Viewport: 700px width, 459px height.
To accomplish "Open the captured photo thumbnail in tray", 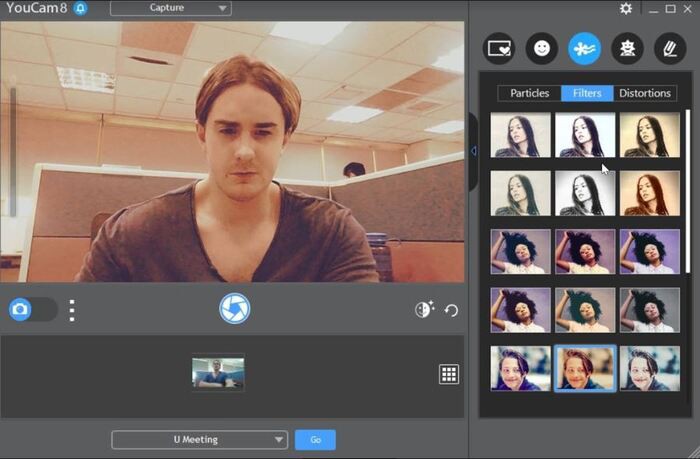I will 218,374.
